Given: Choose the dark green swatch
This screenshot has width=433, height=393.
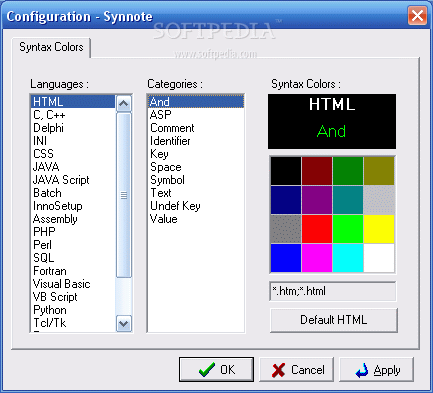Looking at the screenshot, I should point(348,171).
